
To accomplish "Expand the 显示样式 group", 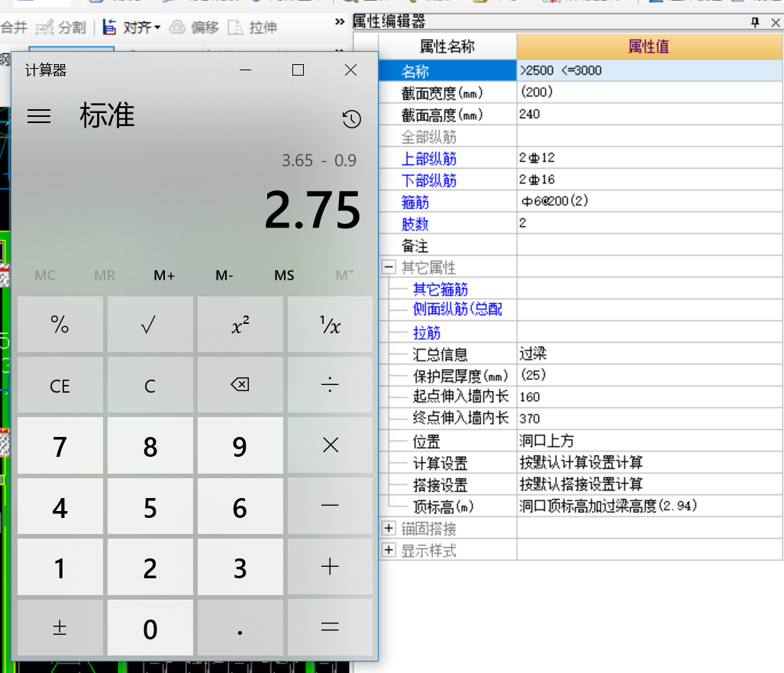I will (x=389, y=551).
